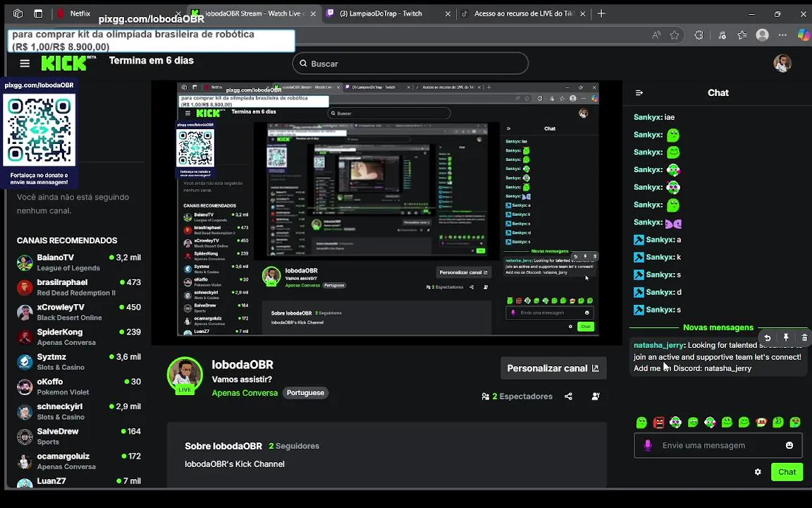
Task: Share the lobodaOBR stream
Action: coord(568,397)
